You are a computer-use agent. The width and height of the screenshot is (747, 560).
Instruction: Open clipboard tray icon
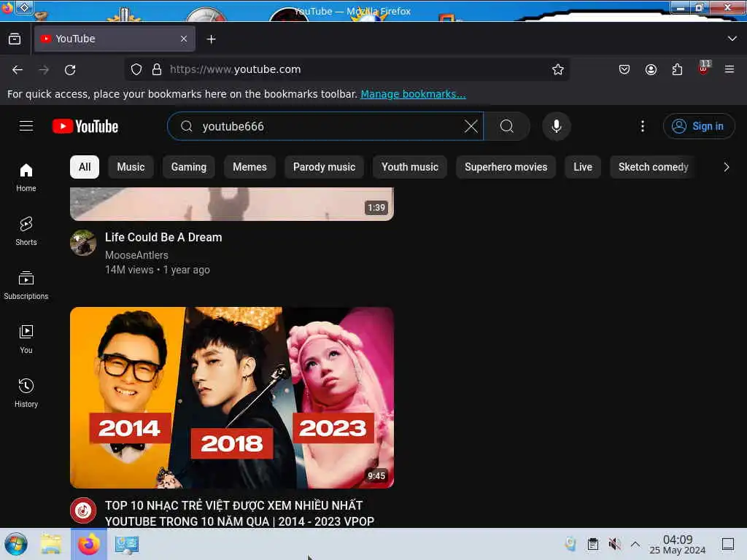tap(592, 544)
